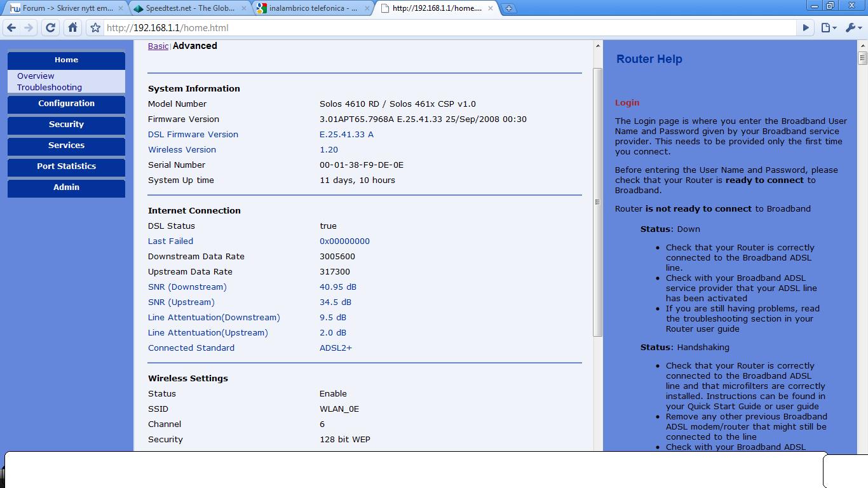Open a new tab with the plus button

pyautogui.click(x=509, y=8)
